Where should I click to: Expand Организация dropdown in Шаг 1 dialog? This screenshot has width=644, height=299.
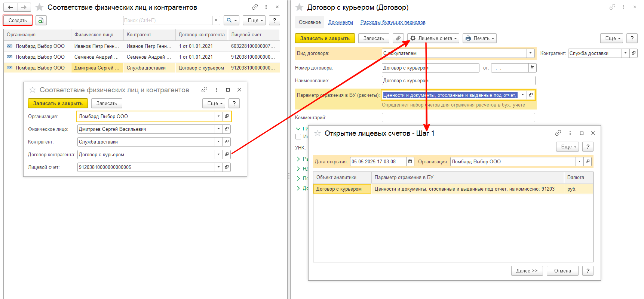[x=579, y=161]
